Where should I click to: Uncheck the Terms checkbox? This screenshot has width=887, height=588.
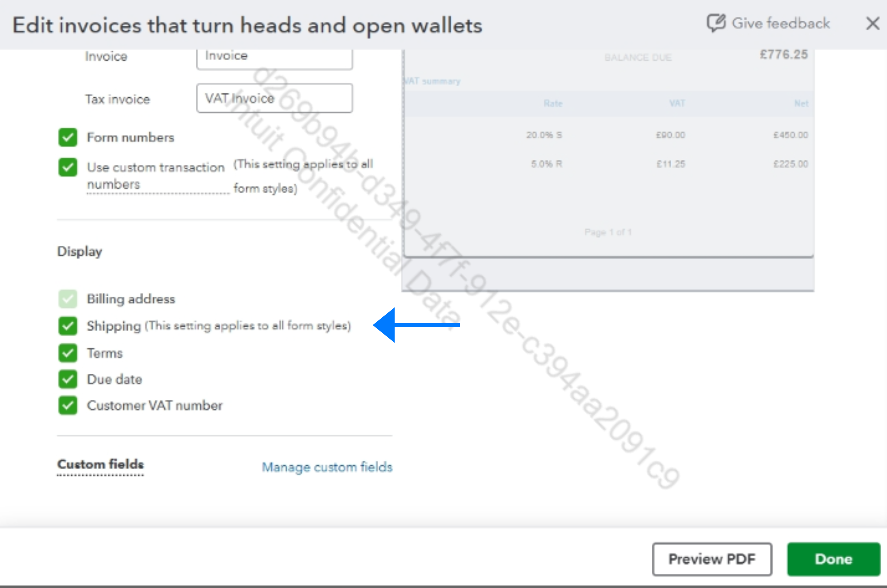pos(68,353)
